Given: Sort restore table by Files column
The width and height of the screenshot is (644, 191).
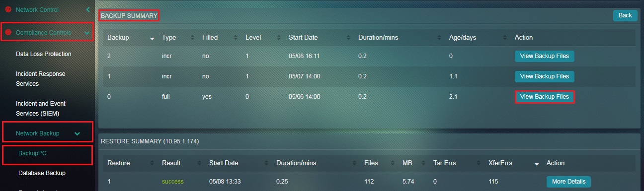Looking at the screenshot, I should (379, 163).
